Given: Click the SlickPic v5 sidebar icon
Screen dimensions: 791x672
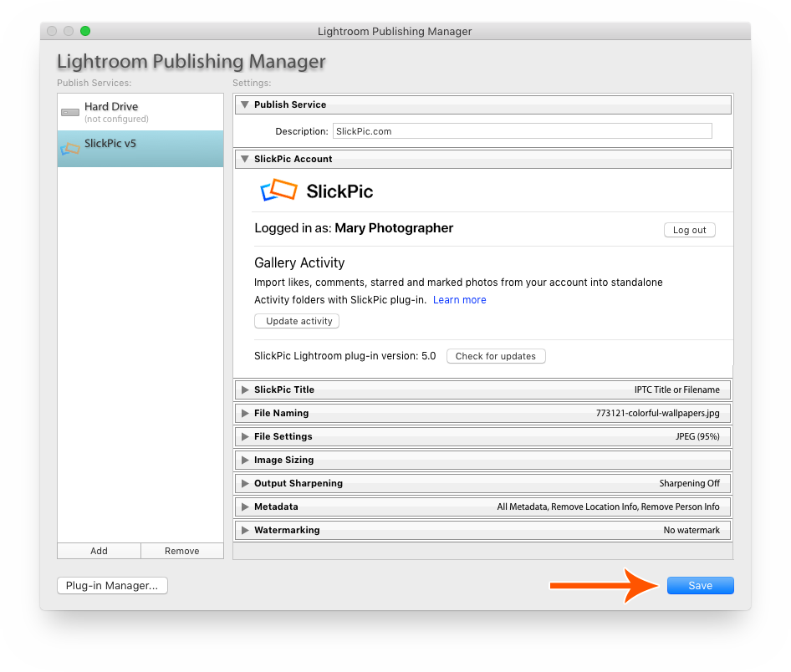Looking at the screenshot, I should pyautogui.click(x=70, y=148).
